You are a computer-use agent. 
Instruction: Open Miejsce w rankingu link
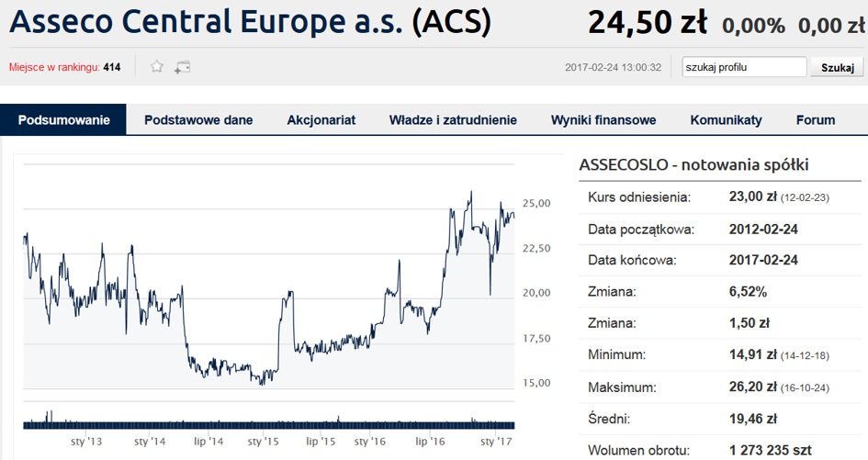(65, 68)
